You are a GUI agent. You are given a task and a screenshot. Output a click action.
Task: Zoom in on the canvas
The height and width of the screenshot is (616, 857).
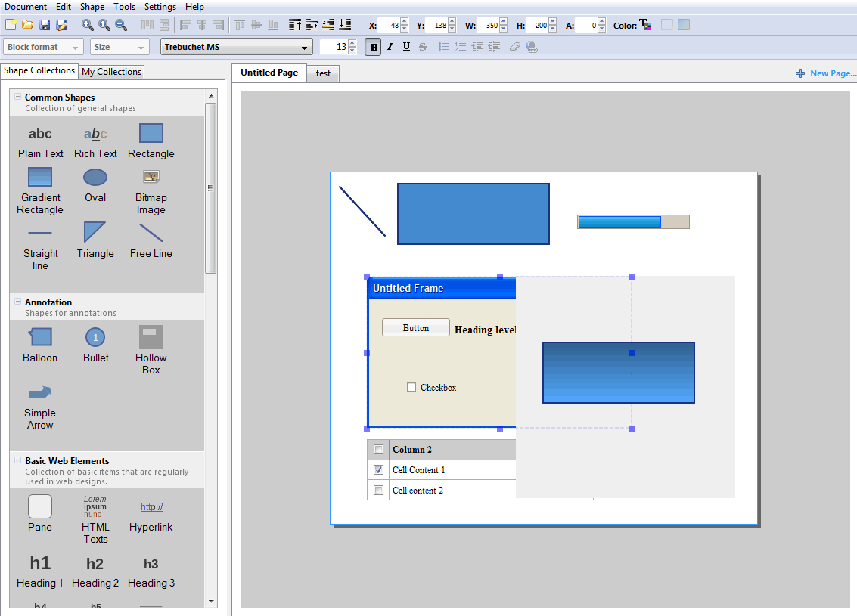pos(87,25)
